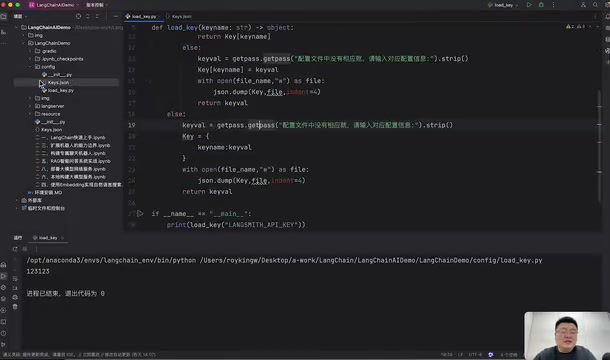610x360 pixels.
Task: Click the 123123 console output line
Action: point(38,271)
